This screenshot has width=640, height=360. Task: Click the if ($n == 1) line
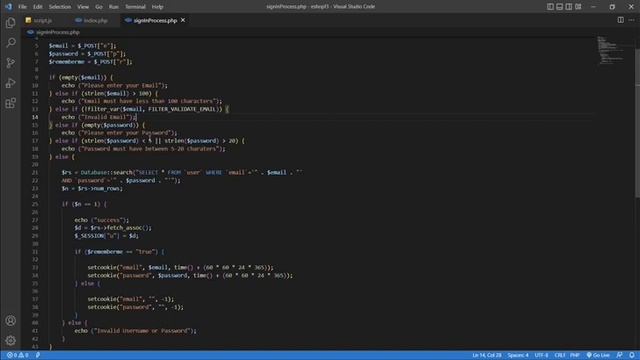click(x=84, y=204)
